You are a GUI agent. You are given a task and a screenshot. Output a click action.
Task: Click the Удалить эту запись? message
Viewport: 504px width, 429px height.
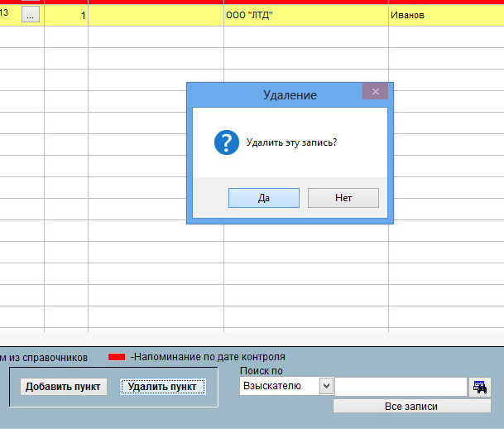(291, 142)
